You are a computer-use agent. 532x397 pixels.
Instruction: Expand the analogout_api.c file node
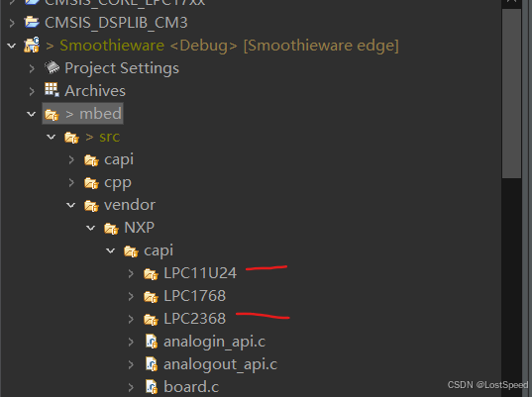pos(131,364)
